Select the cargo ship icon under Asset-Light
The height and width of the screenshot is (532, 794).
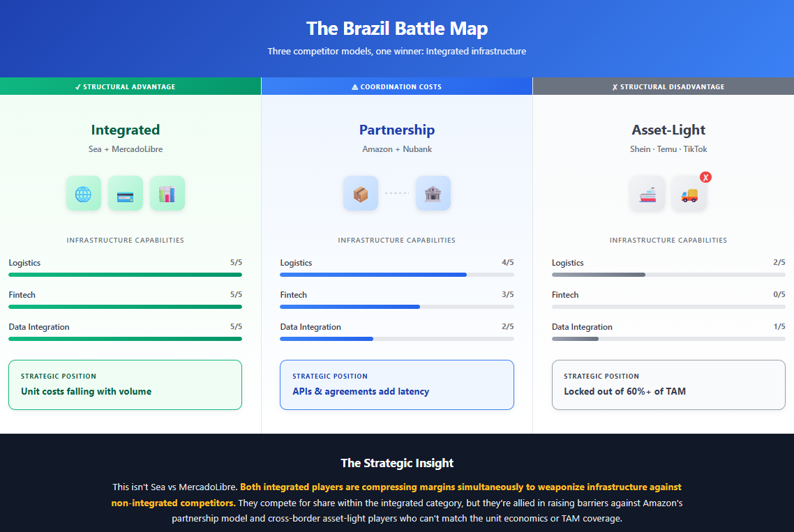point(647,195)
